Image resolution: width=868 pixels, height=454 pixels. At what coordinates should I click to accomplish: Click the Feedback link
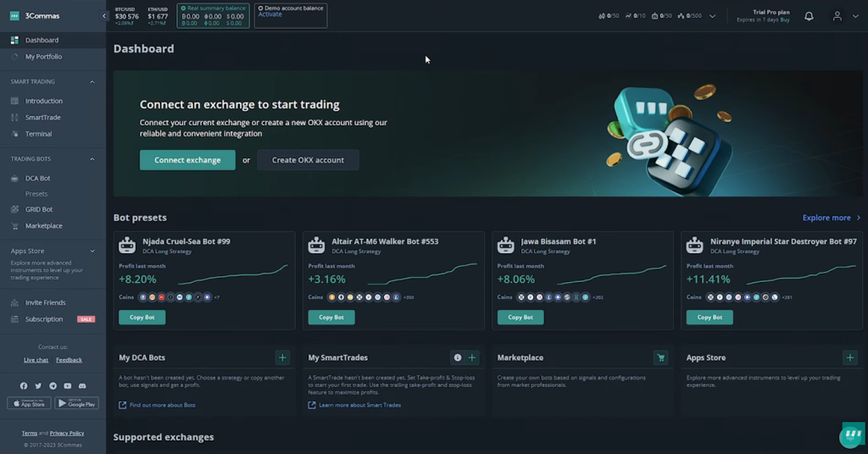pos(69,360)
